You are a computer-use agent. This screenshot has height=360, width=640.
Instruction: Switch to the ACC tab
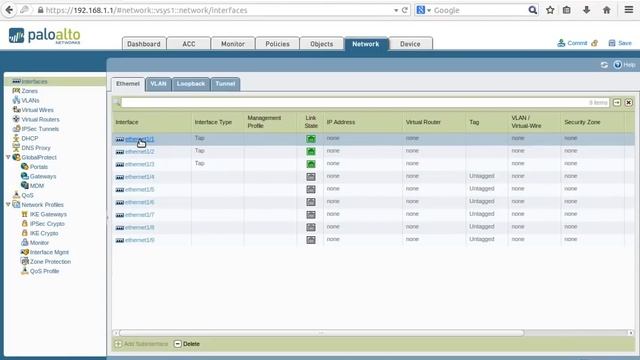pyautogui.click(x=189, y=44)
